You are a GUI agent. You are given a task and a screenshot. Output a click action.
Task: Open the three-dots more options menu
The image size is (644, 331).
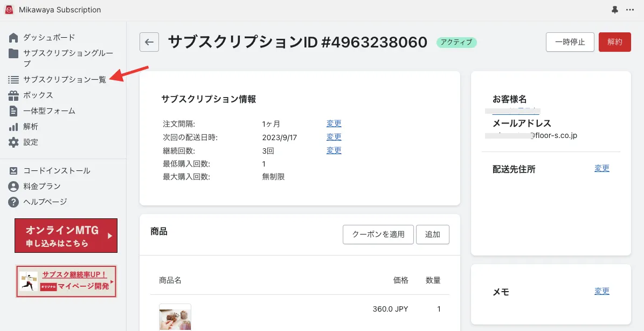630,10
